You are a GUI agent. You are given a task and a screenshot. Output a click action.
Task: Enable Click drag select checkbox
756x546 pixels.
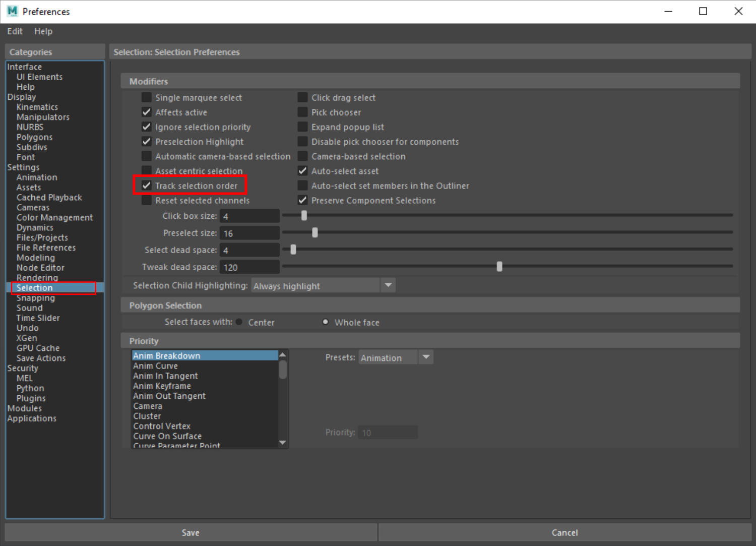pyautogui.click(x=302, y=97)
